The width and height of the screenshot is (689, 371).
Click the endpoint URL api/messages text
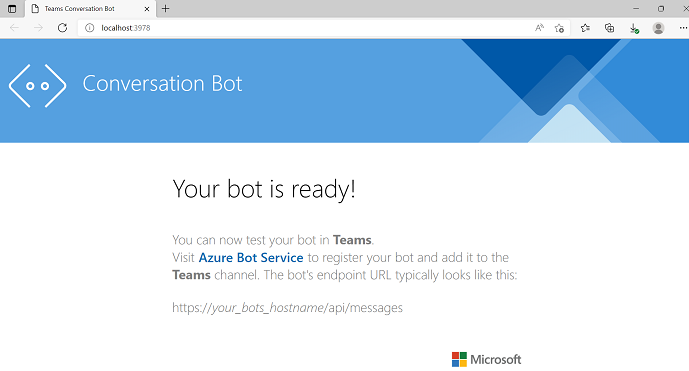point(287,307)
